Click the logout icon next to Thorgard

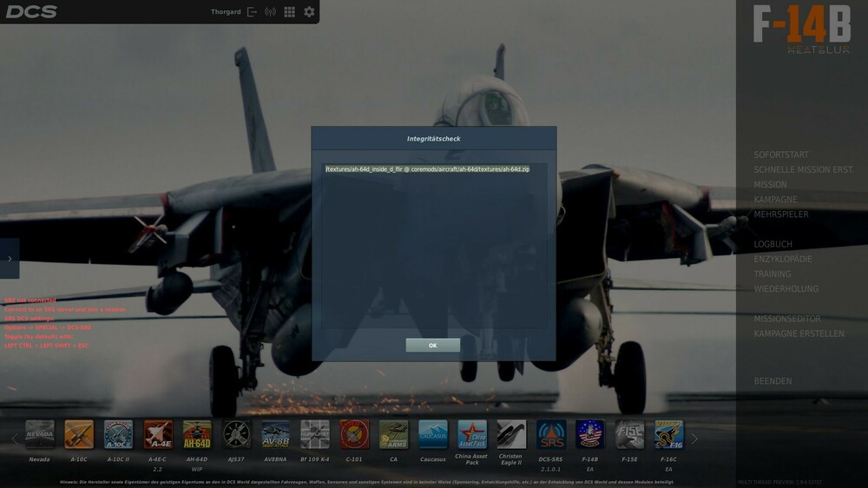coord(252,11)
